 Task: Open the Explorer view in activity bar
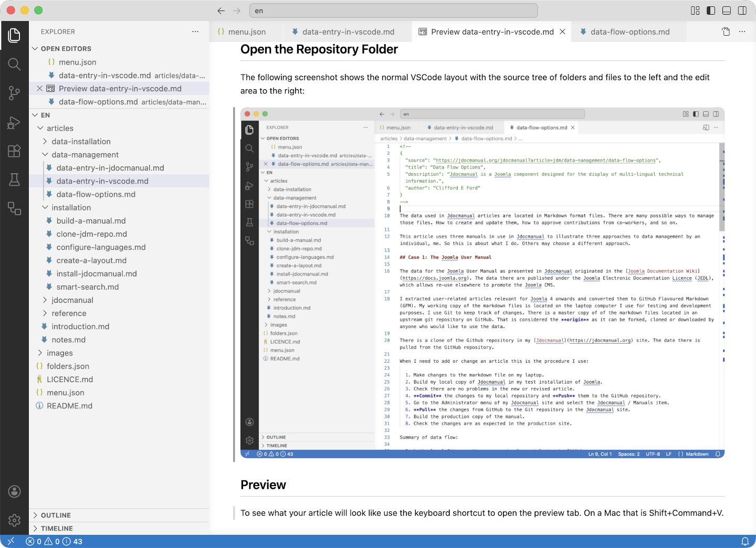click(x=14, y=35)
